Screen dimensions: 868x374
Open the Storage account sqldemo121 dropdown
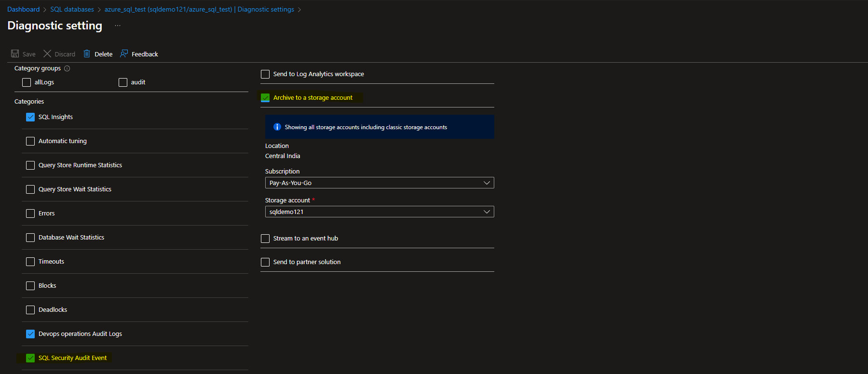point(380,212)
